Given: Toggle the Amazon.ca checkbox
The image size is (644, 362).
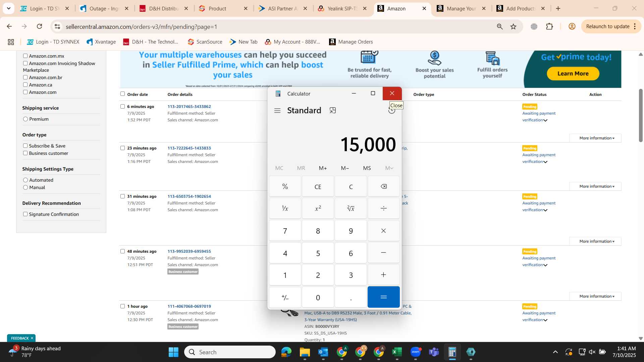Looking at the screenshot, I should (25, 85).
